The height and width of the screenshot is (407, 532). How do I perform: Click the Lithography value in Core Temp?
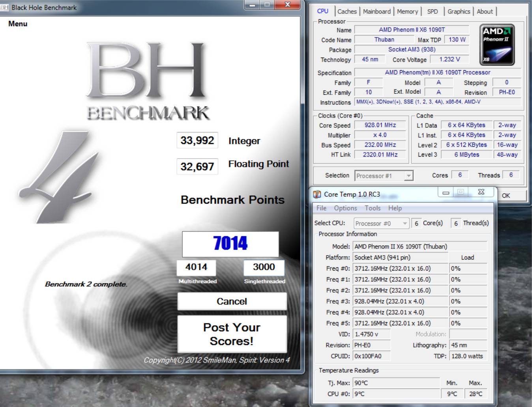coord(468,345)
